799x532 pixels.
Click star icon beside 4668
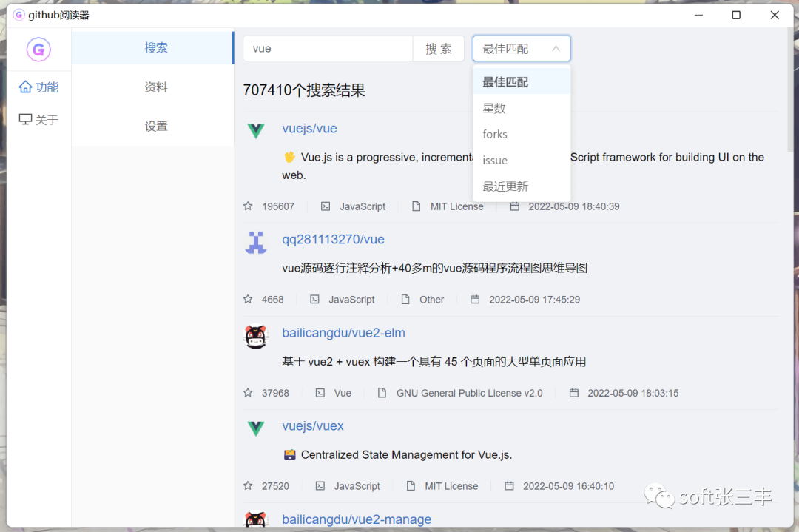[x=248, y=299]
